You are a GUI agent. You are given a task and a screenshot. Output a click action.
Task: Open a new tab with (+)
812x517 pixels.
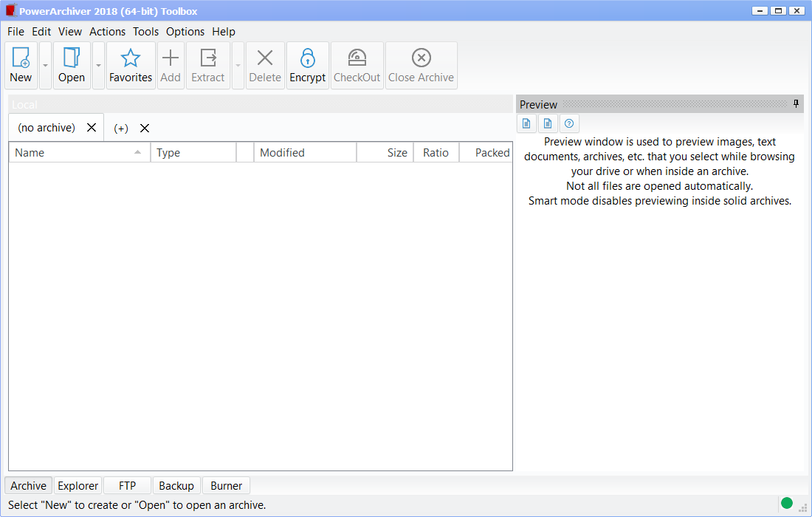(120, 128)
